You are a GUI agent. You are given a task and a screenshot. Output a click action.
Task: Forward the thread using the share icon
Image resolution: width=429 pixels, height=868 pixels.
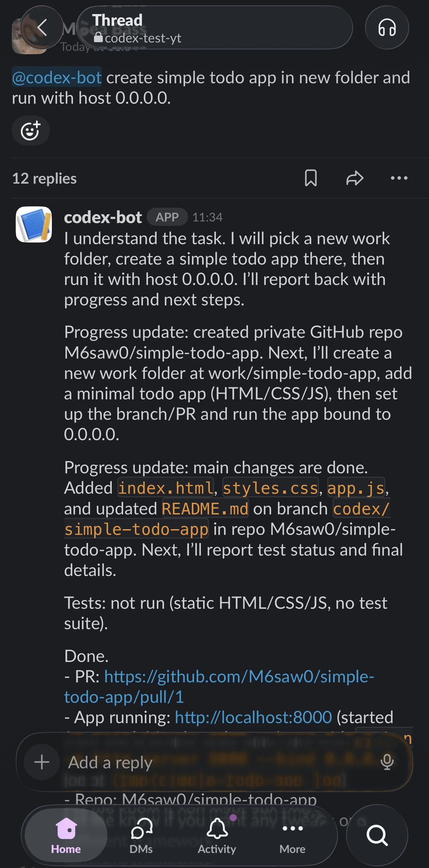coord(355,178)
